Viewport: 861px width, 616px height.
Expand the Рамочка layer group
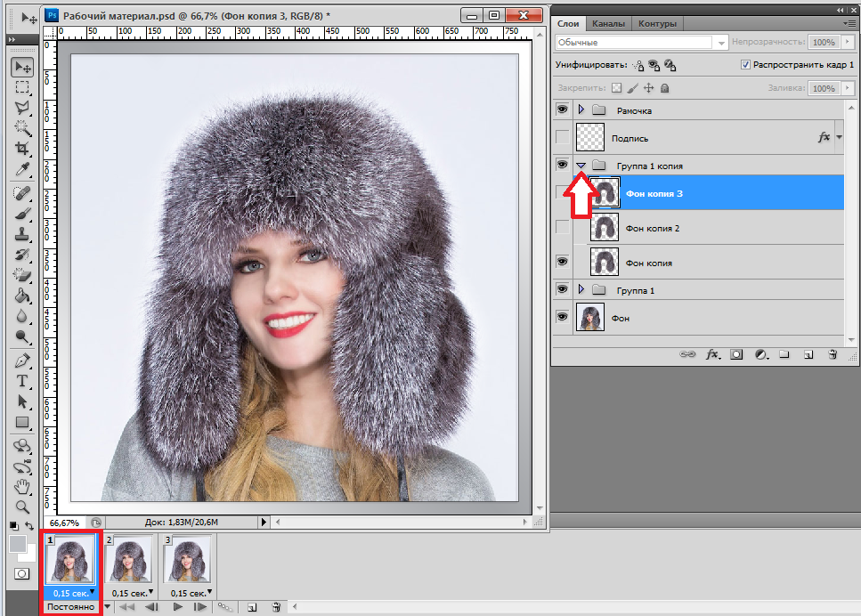(581, 110)
